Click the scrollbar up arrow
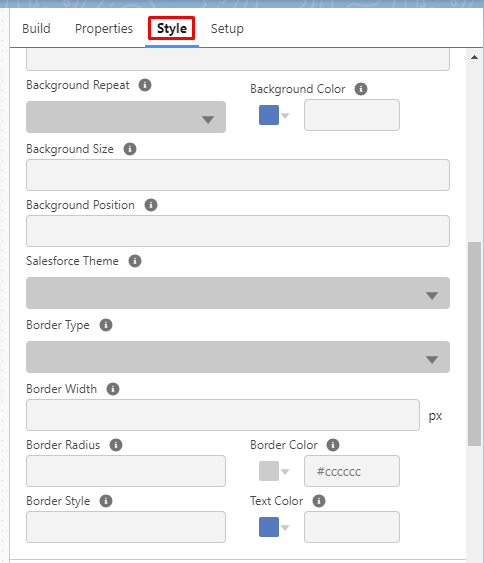 point(474,57)
